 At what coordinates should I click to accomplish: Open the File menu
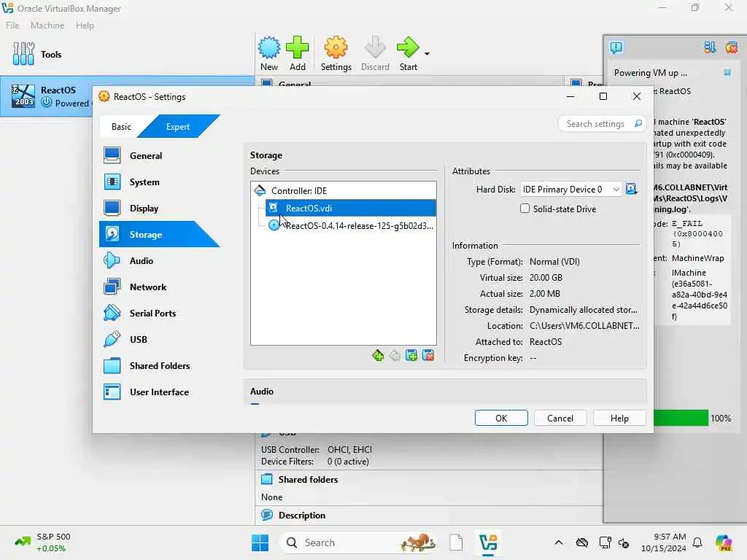(x=12, y=26)
